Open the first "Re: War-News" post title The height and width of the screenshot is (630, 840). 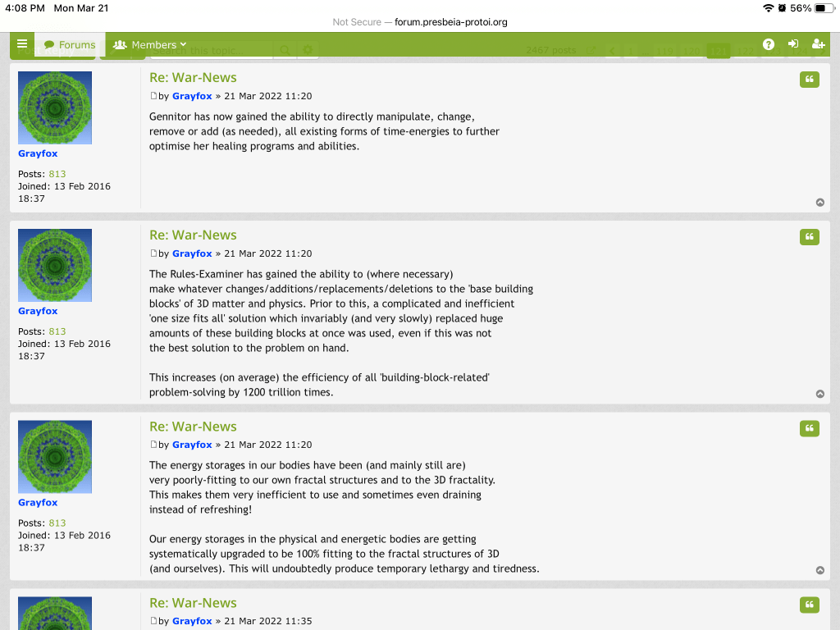click(193, 78)
